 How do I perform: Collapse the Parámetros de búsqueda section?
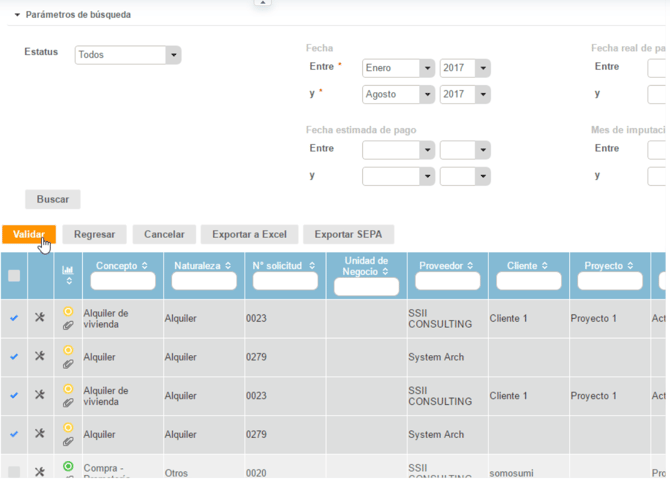point(16,15)
